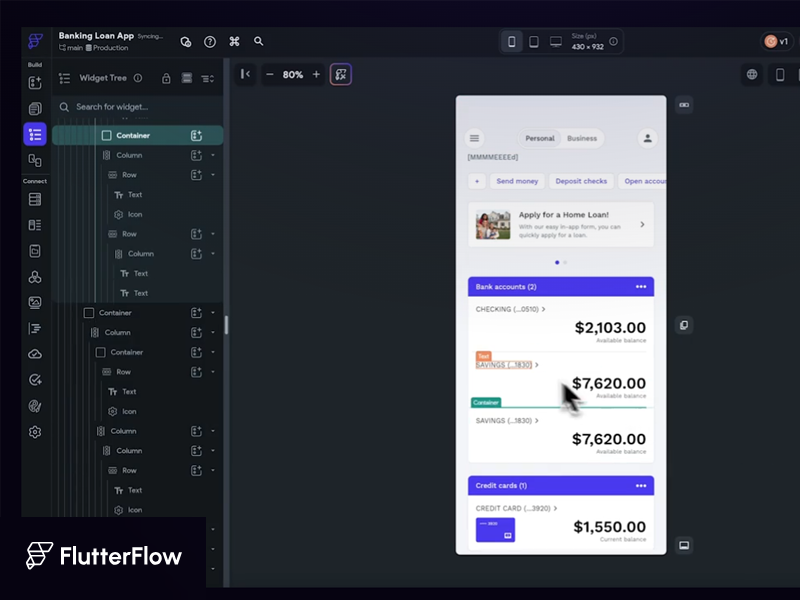Open the Widget Palette in Build sidebar
Screen dimensions: 800x600
[x=35, y=83]
